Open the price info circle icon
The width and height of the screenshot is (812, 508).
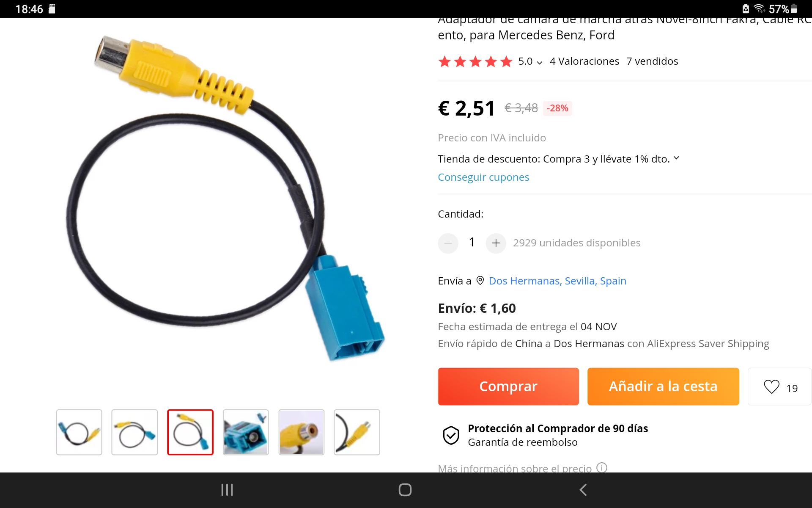click(x=602, y=468)
